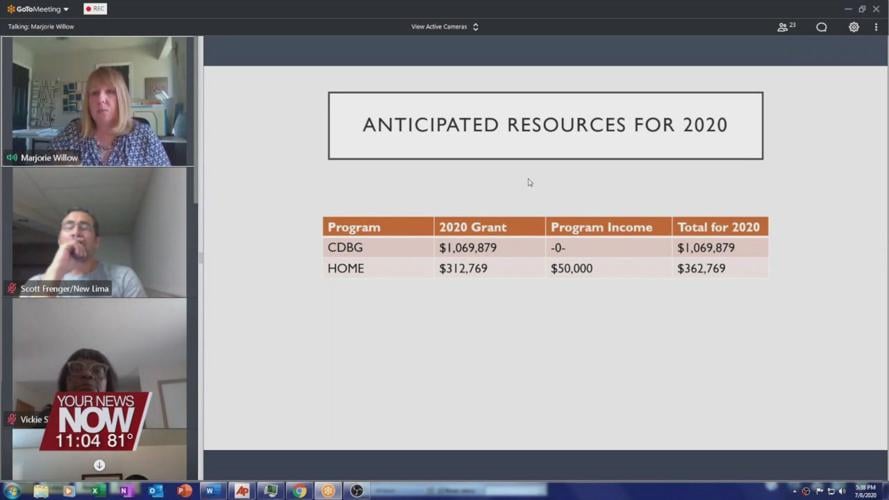Click Scott Frenger's muted microphone icon

(x=12, y=288)
